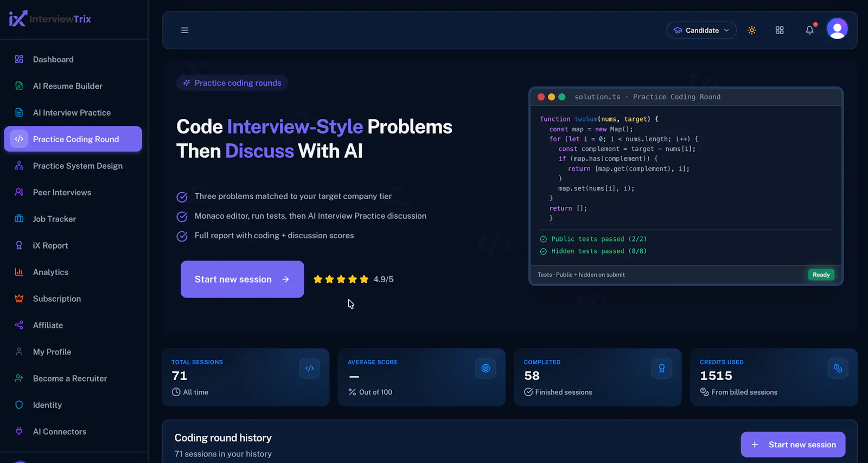Click the 4.9/5 star rating
Screen dimensions: 868x463
(353, 279)
